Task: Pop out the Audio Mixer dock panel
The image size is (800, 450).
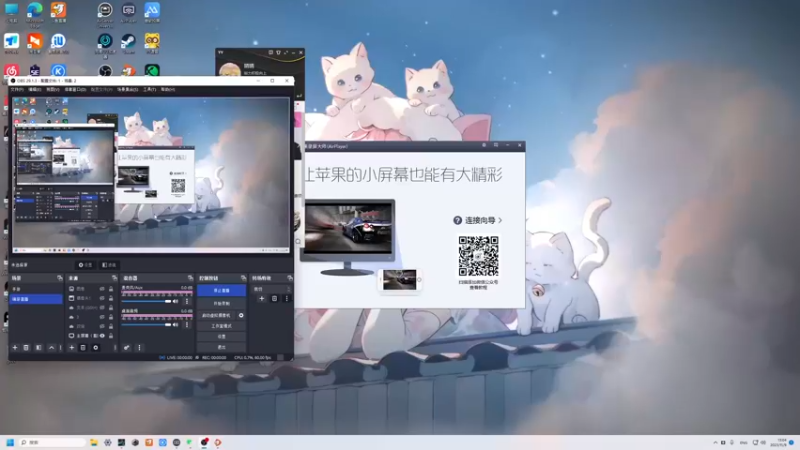Action: [190, 278]
